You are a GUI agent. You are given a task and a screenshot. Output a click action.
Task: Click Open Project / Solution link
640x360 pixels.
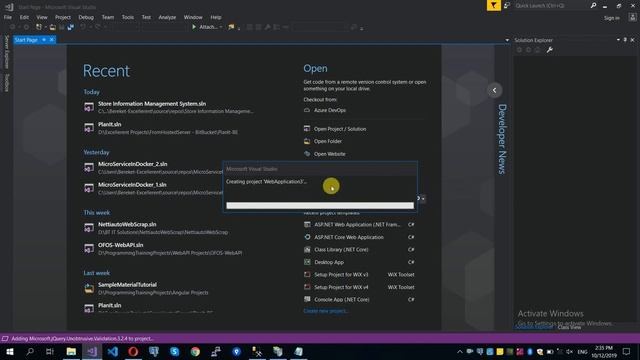pos(340,129)
